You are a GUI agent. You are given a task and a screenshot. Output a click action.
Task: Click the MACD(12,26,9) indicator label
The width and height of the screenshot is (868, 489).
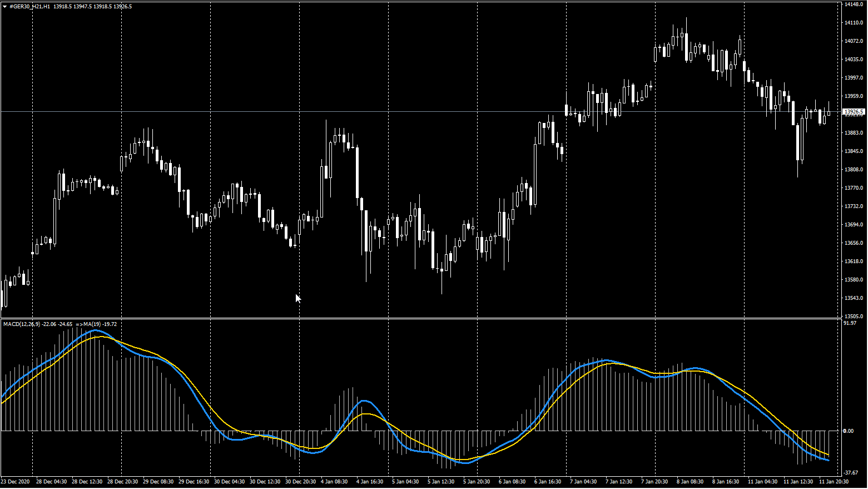point(22,324)
